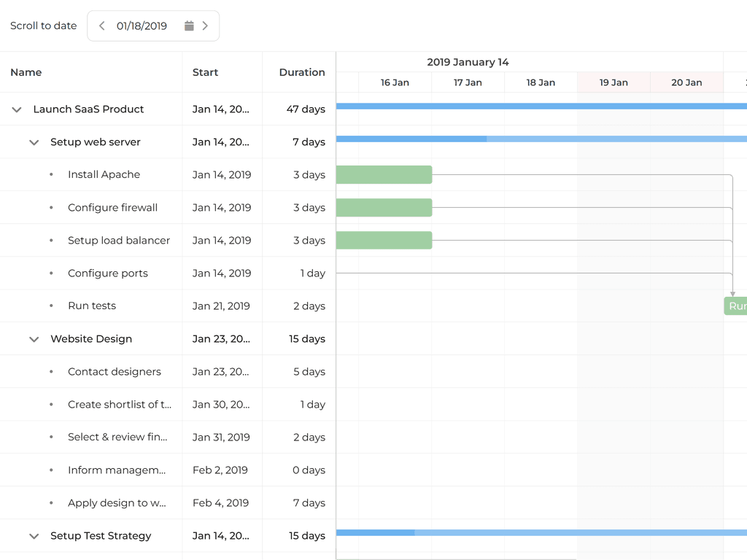Select the Configure ports row
The width and height of the screenshot is (747, 560).
click(x=108, y=273)
